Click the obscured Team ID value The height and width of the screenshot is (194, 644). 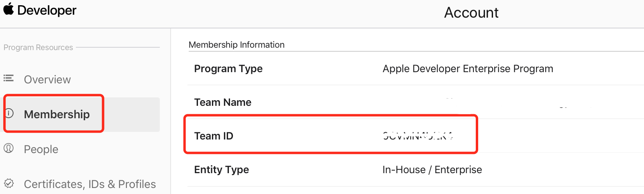click(x=418, y=136)
